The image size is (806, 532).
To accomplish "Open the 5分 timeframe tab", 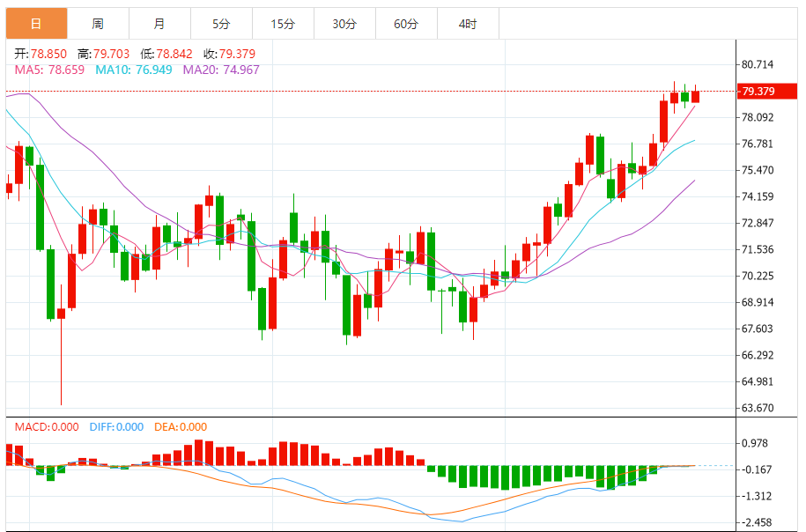I will 222,24.
